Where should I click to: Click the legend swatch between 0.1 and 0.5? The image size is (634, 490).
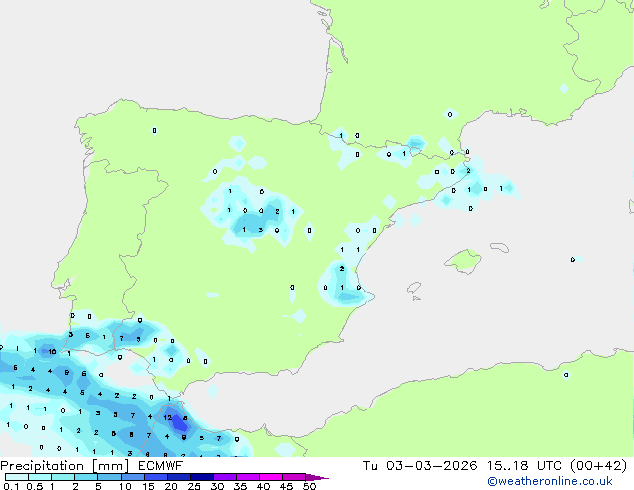click(17, 477)
